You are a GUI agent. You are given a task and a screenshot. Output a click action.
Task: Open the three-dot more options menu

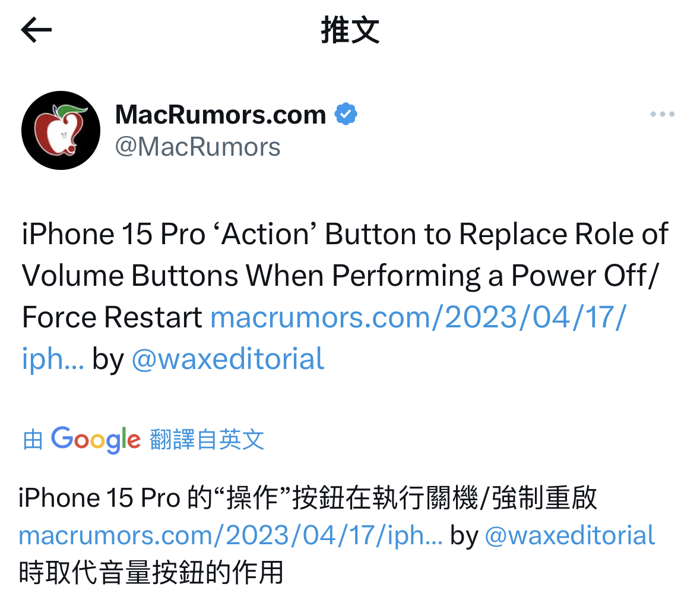(662, 114)
